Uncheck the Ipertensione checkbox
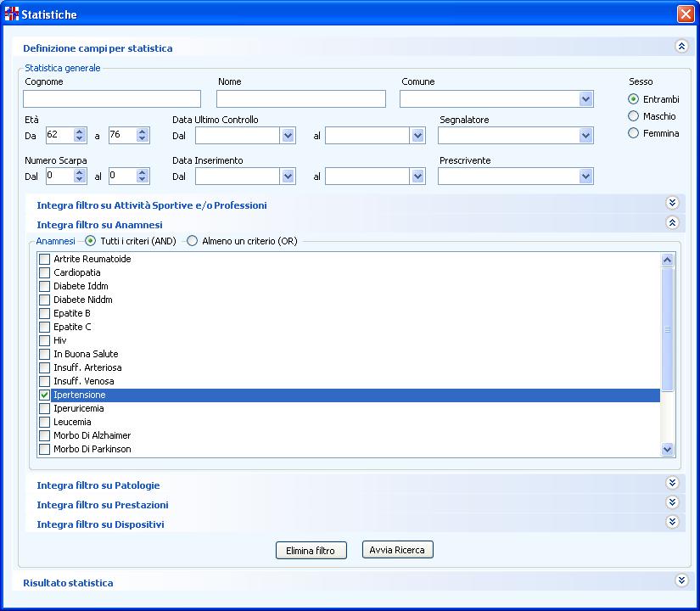Viewport: 700px width, 611px height. click(45, 395)
